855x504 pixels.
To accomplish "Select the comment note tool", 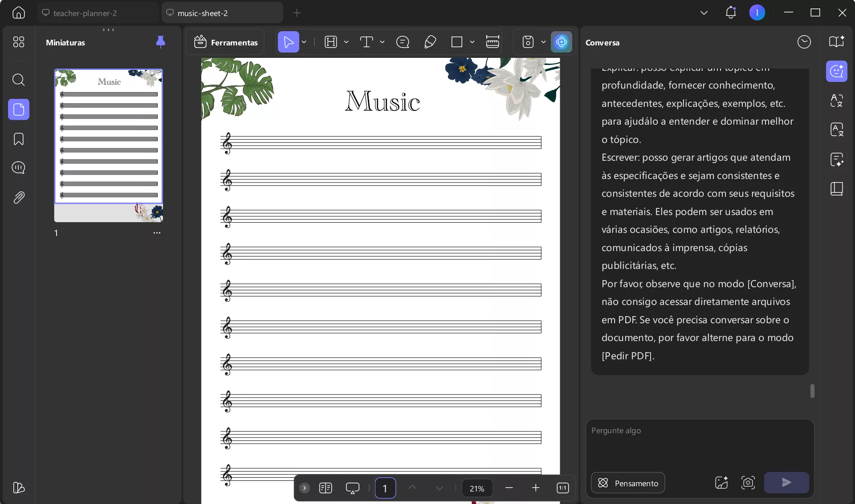I will [403, 42].
